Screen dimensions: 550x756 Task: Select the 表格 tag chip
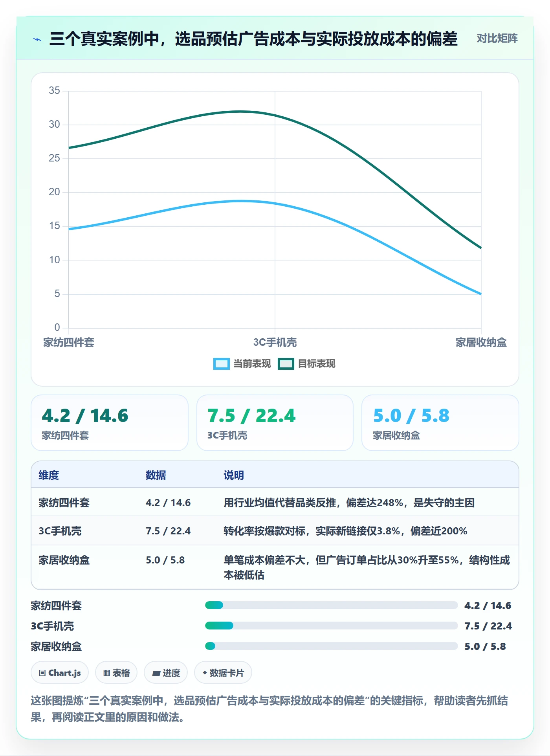116,673
